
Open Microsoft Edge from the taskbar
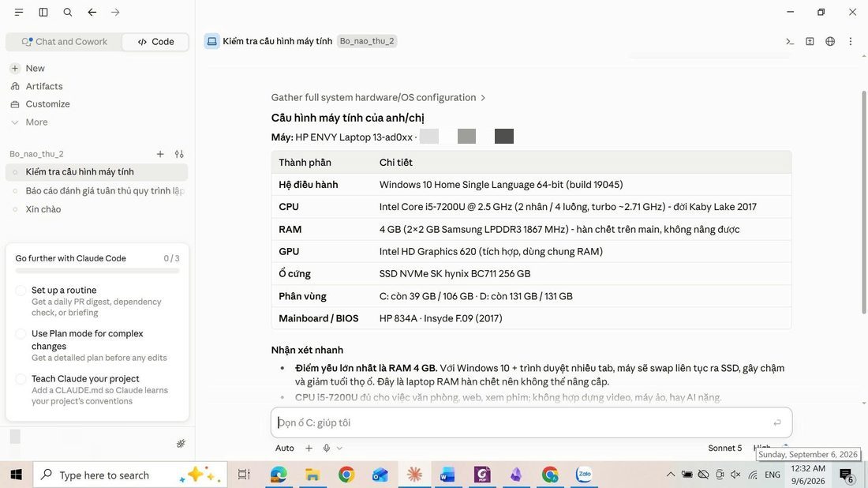[x=279, y=475]
